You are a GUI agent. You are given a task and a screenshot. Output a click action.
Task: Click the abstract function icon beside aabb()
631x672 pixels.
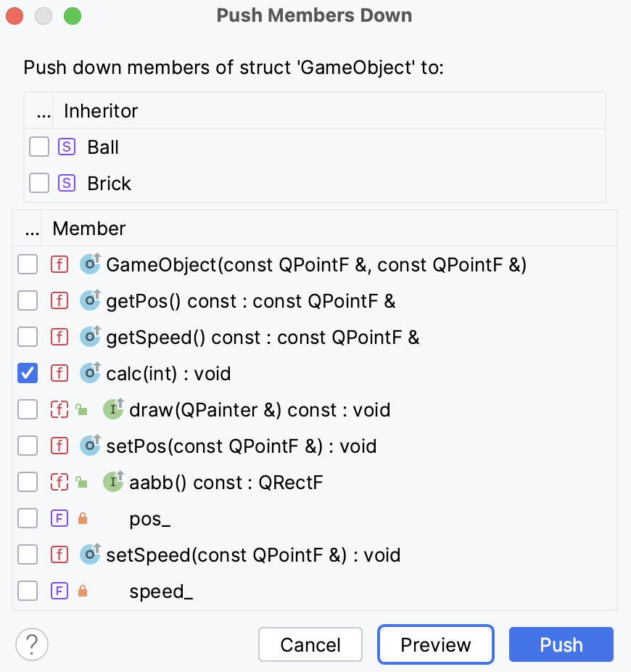[x=59, y=482]
